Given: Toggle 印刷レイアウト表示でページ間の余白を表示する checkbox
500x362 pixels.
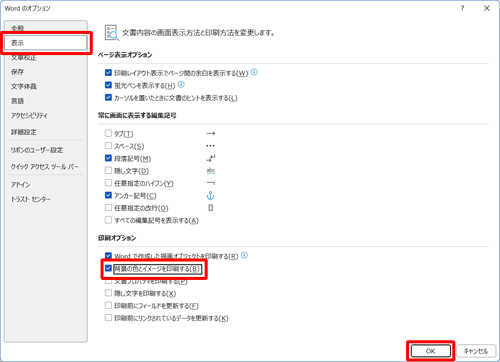Looking at the screenshot, I should click(x=108, y=72).
